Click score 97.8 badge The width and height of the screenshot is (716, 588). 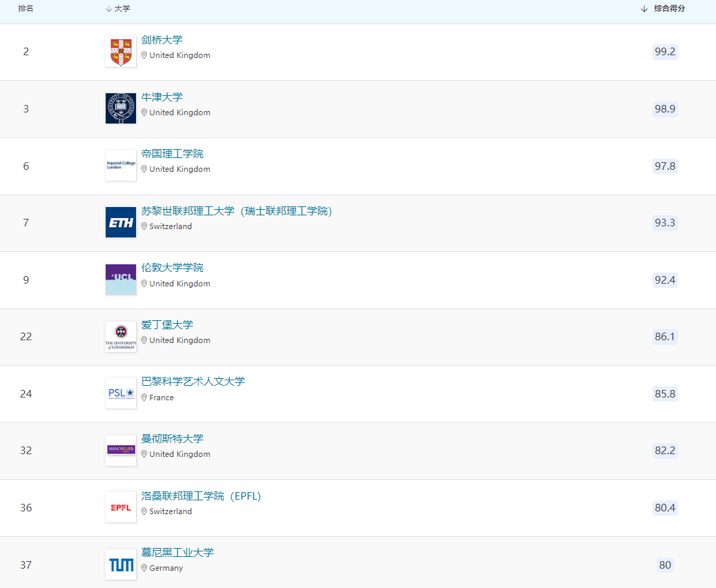pyautogui.click(x=665, y=166)
